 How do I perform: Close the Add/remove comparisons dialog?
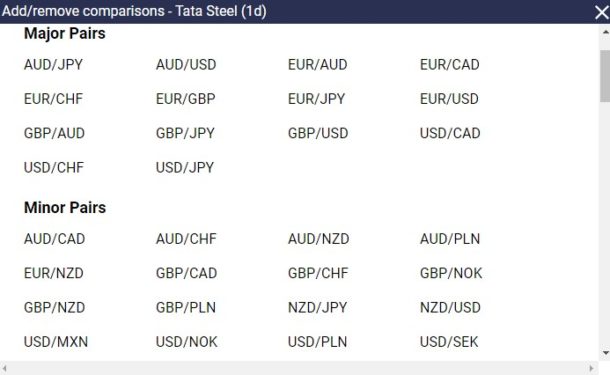point(602,12)
